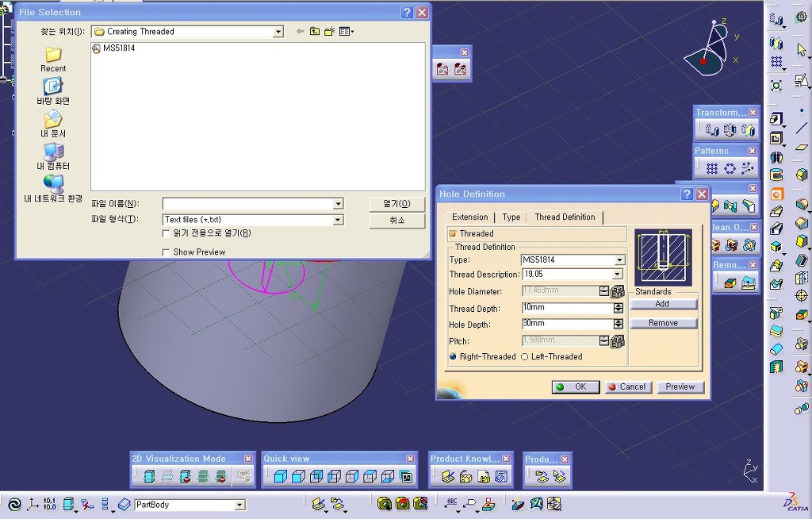This screenshot has width=812, height=519.
Task: Click first cube icon in Quick view toolbar
Action: pos(280,477)
